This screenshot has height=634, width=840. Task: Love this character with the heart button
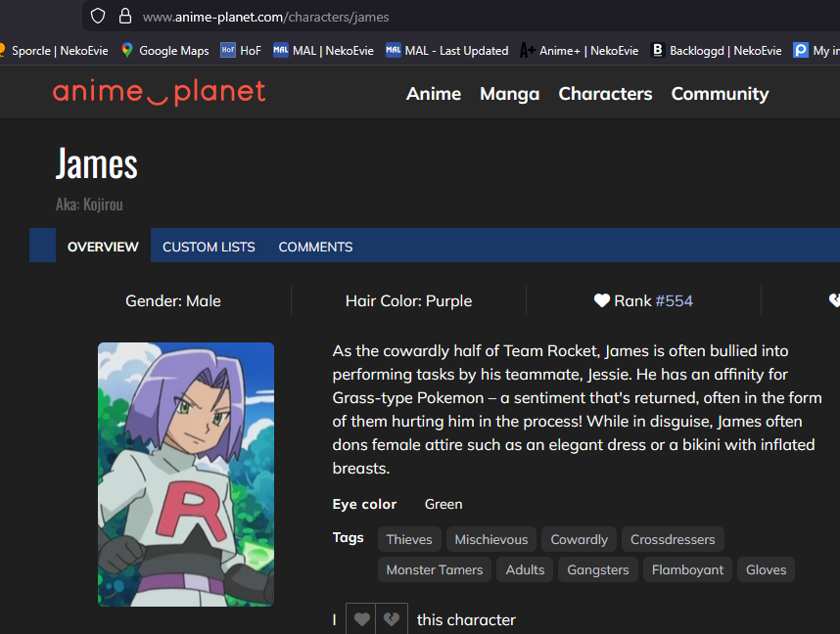click(361, 619)
